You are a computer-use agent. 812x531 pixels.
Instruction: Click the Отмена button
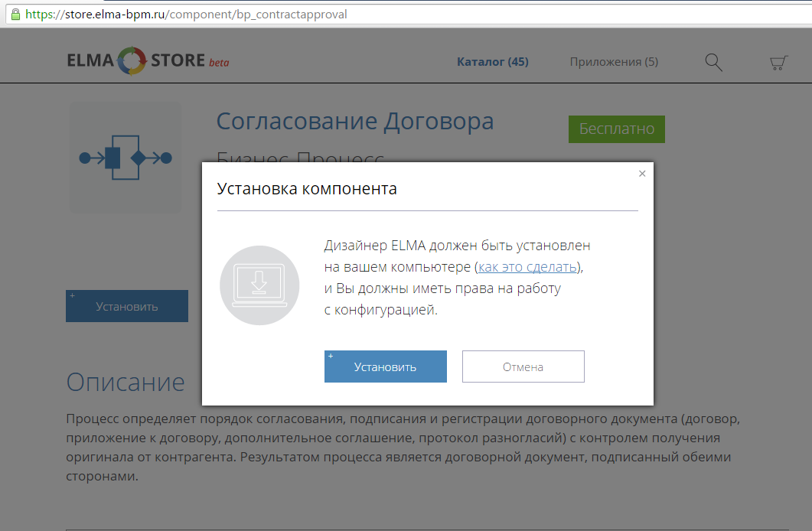523,366
